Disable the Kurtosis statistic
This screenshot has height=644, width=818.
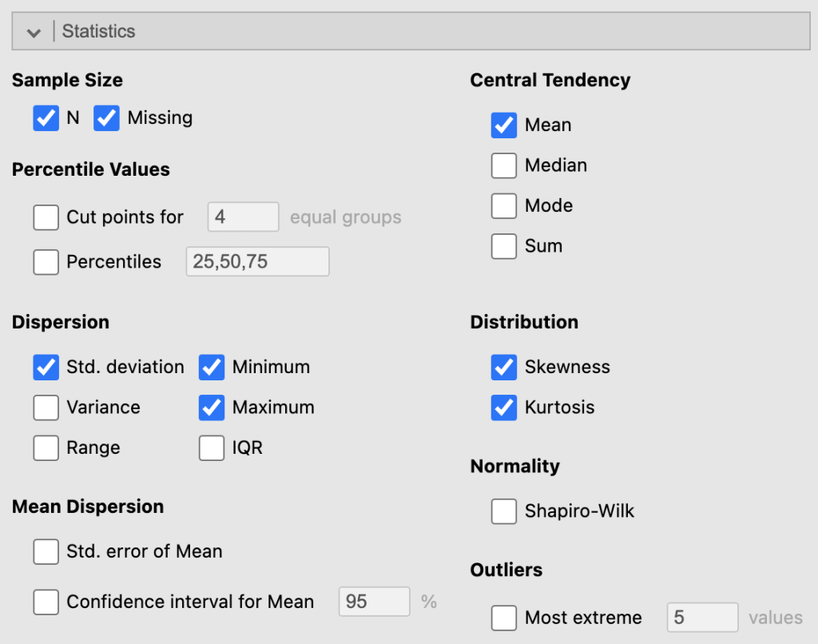[x=504, y=407]
